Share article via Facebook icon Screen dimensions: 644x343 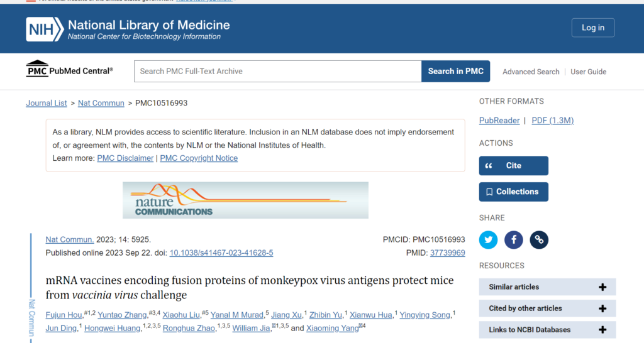[x=513, y=239]
